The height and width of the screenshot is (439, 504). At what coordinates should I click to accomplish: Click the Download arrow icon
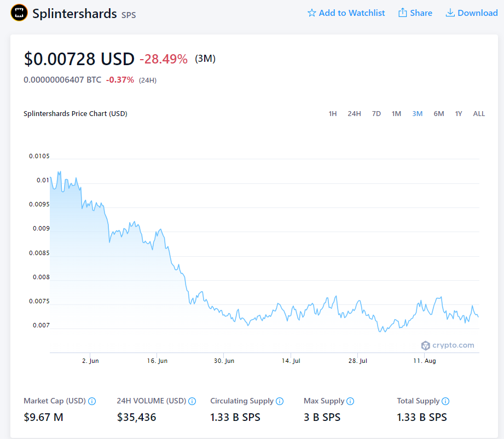coord(450,13)
